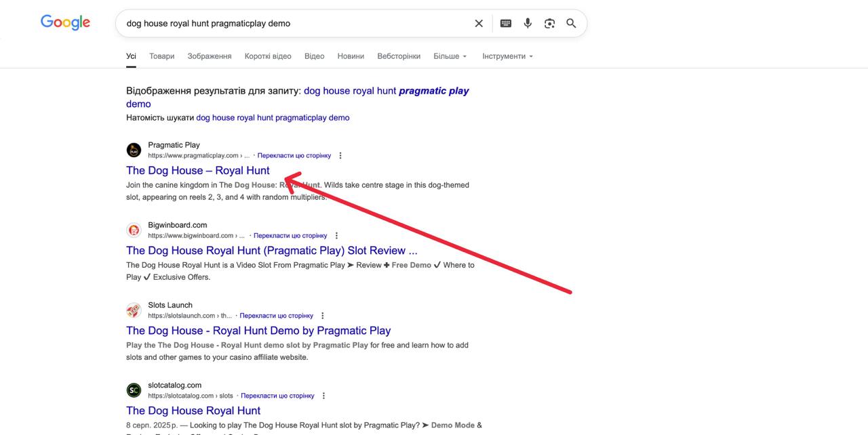Open Bigwinboard.com site favicon
Screen dimensions: 868x435
point(134,230)
